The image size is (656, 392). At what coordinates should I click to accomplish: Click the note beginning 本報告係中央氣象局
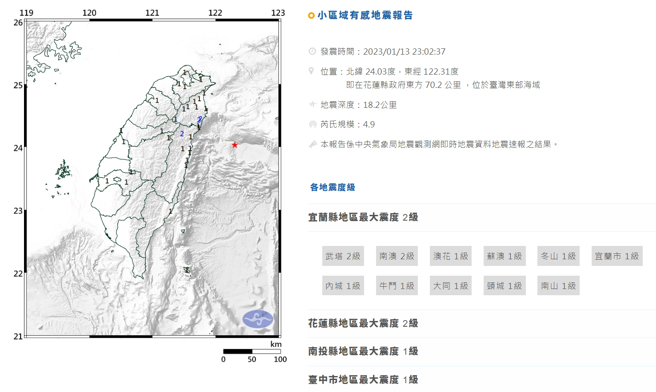coord(439,144)
